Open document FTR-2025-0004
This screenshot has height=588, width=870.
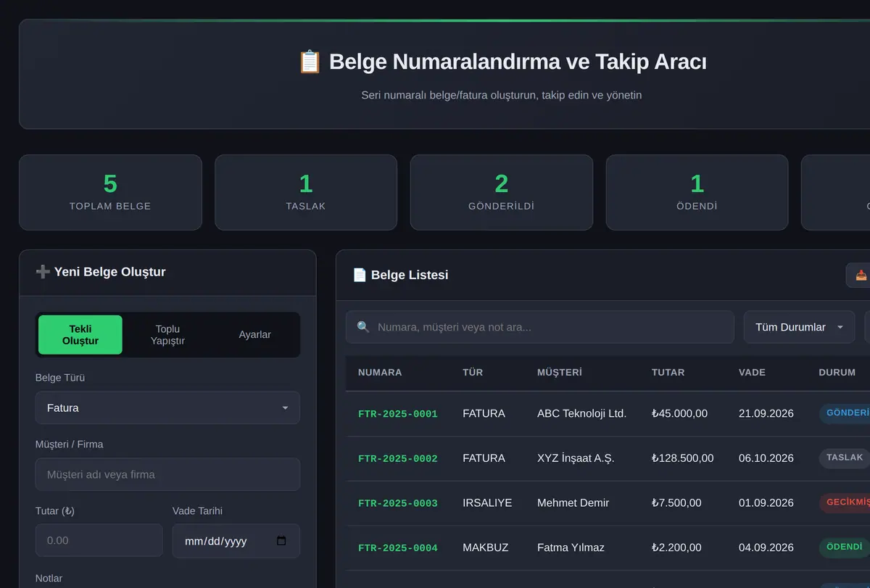point(398,548)
